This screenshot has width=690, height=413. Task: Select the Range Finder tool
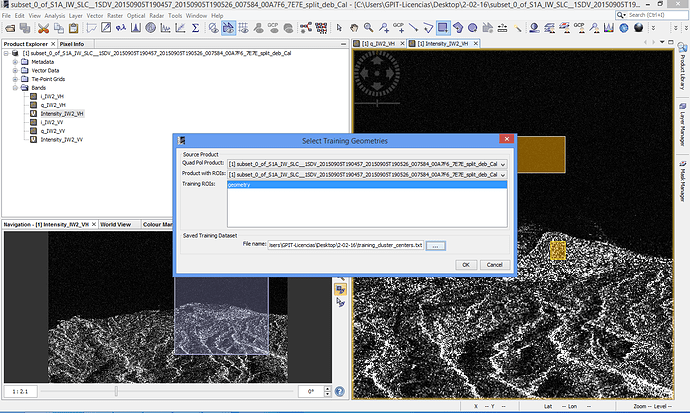[x=502, y=28]
